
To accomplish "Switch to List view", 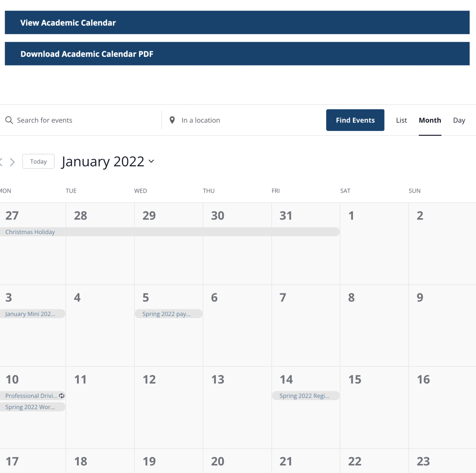I will pyautogui.click(x=401, y=120).
